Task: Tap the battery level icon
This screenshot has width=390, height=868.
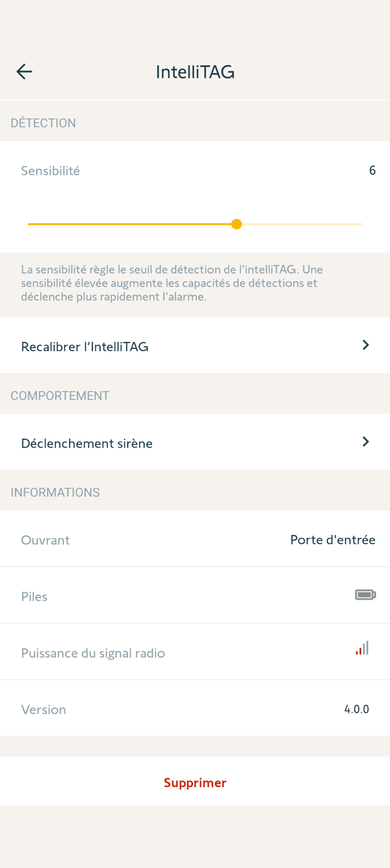Action: [365, 595]
